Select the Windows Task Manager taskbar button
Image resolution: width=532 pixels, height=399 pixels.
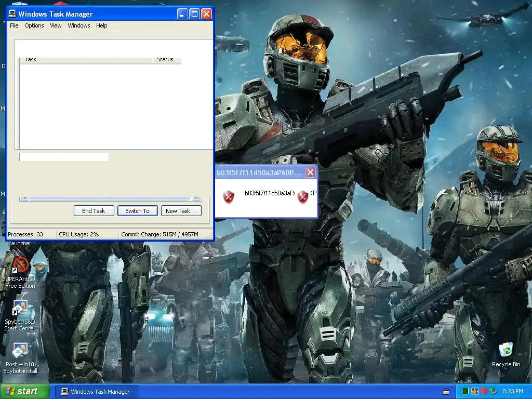pos(96,392)
